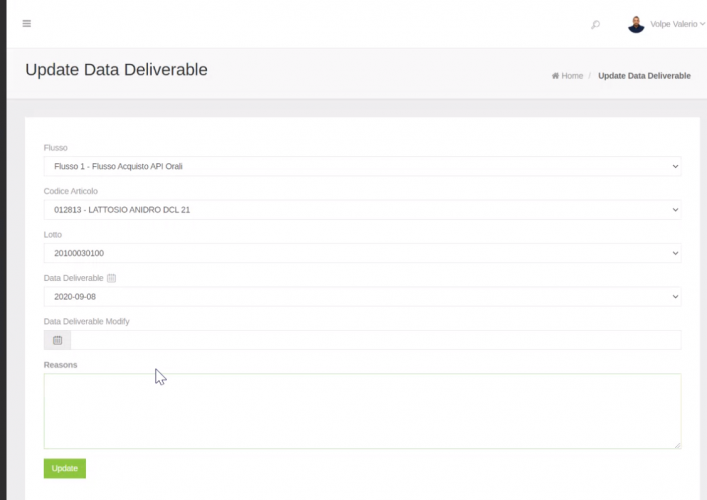Click the Flusso field label

55,148
